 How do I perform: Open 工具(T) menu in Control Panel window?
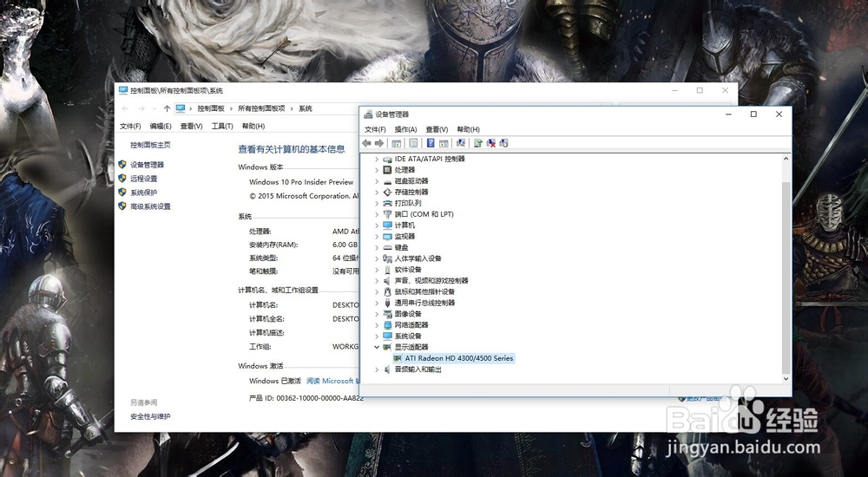pos(222,126)
